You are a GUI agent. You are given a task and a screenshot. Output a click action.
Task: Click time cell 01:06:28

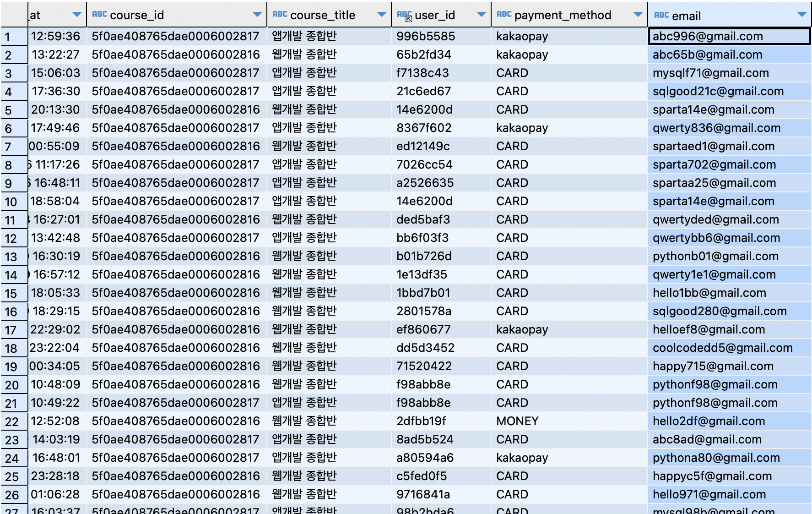(57, 494)
